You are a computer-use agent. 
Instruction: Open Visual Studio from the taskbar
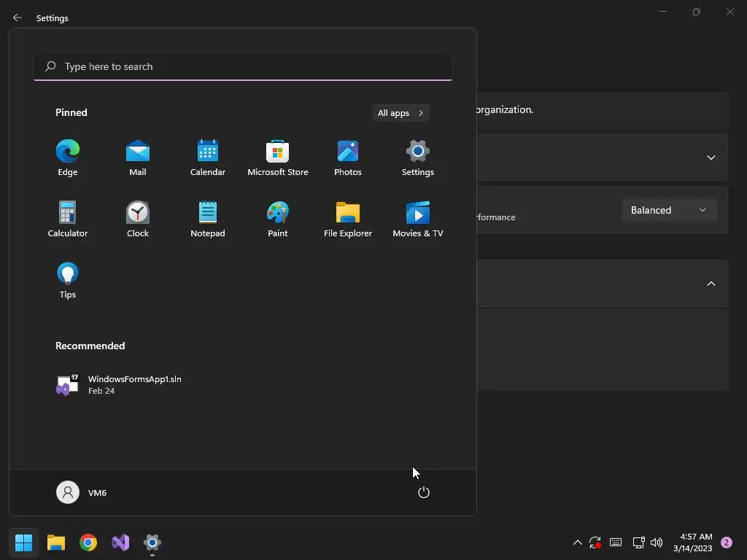point(120,542)
